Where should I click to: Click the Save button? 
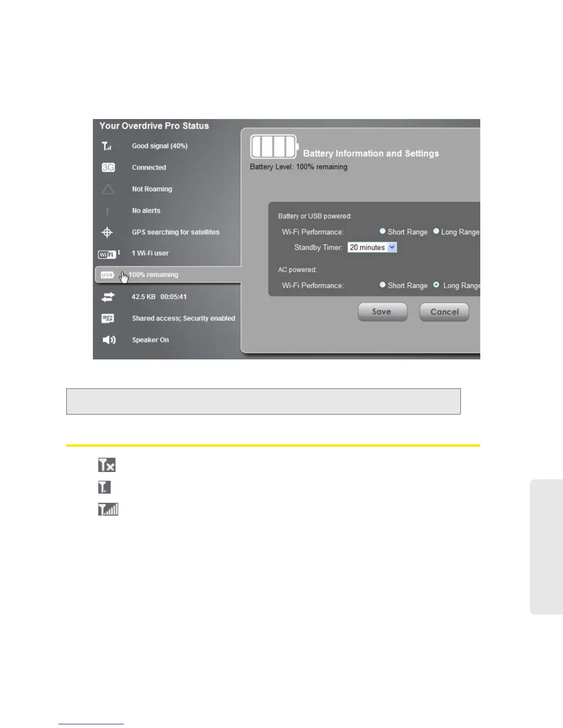tap(383, 312)
